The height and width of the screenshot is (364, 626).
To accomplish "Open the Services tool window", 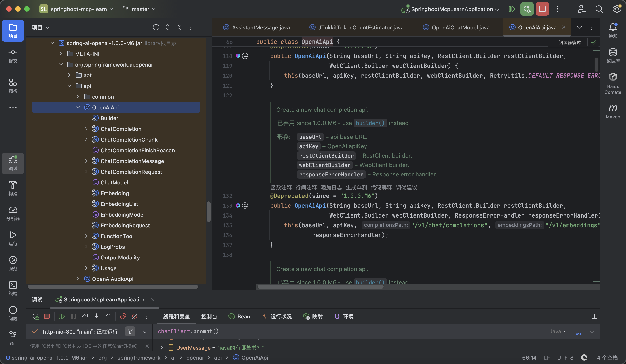I will pyautogui.click(x=13, y=264).
